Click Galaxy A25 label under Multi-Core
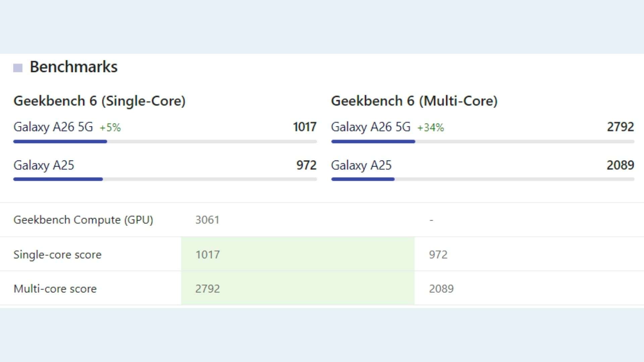644x362 pixels. (361, 165)
